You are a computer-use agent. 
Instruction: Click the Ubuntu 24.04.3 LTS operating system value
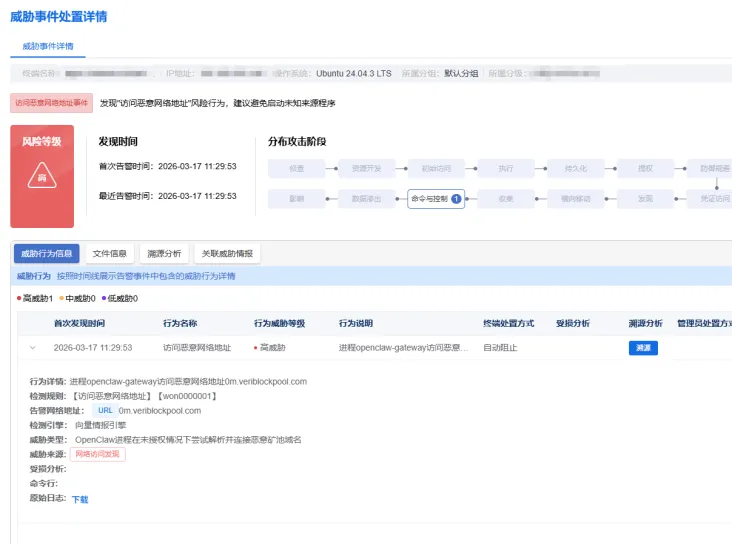tap(354, 73)
